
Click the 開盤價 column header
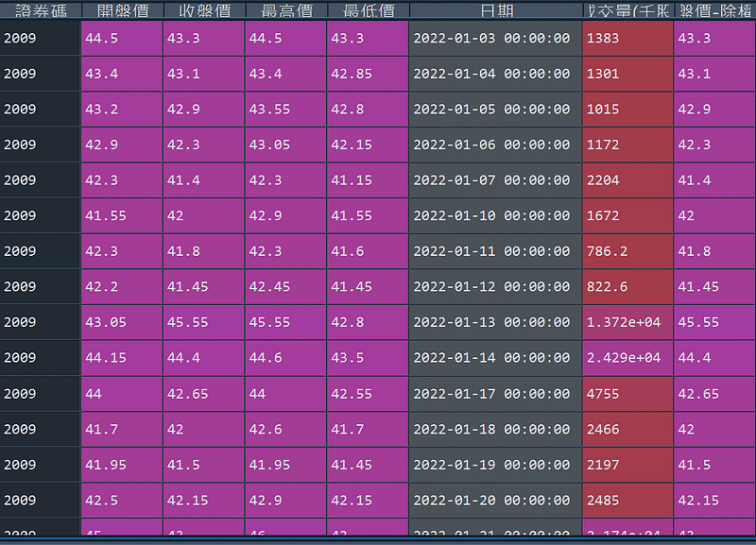click(x=121, y=11)
